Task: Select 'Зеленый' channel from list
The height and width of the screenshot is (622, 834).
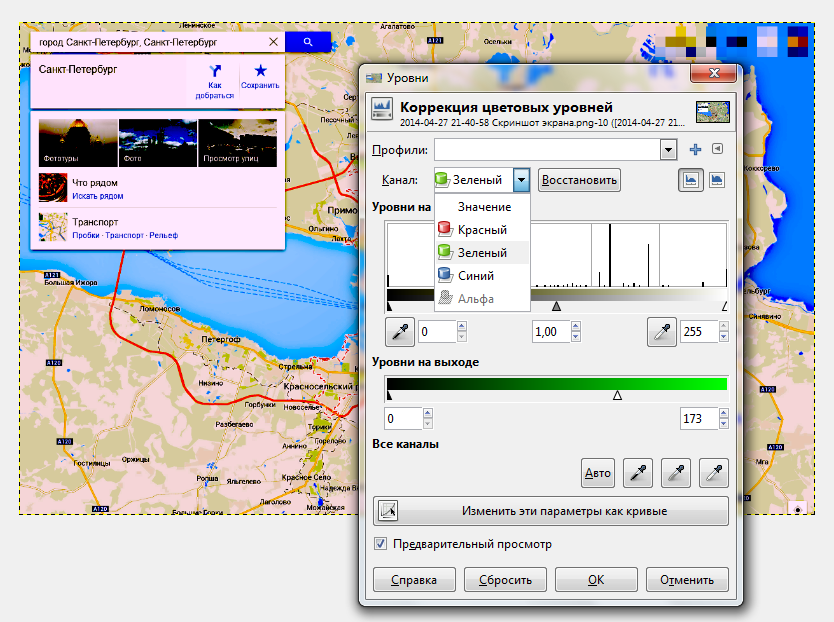Action: click(482, 253)
